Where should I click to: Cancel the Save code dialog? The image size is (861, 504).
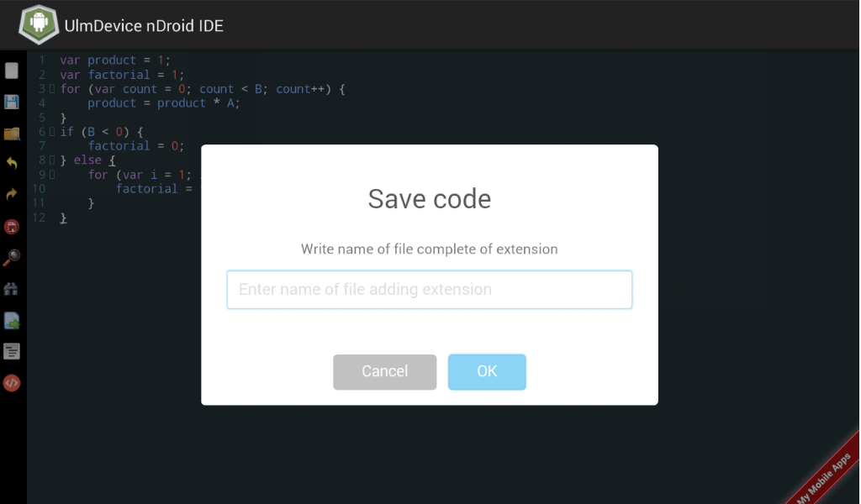[x=384, y=372]
